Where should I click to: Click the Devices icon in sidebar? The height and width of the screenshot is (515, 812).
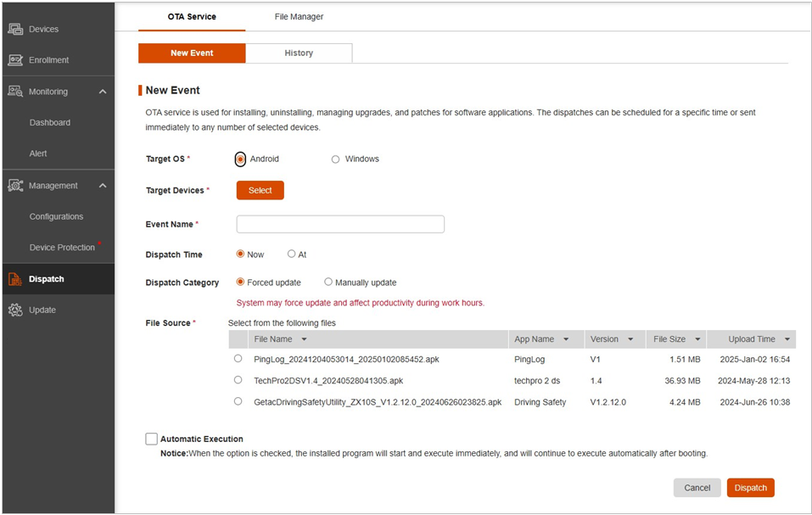15,29
